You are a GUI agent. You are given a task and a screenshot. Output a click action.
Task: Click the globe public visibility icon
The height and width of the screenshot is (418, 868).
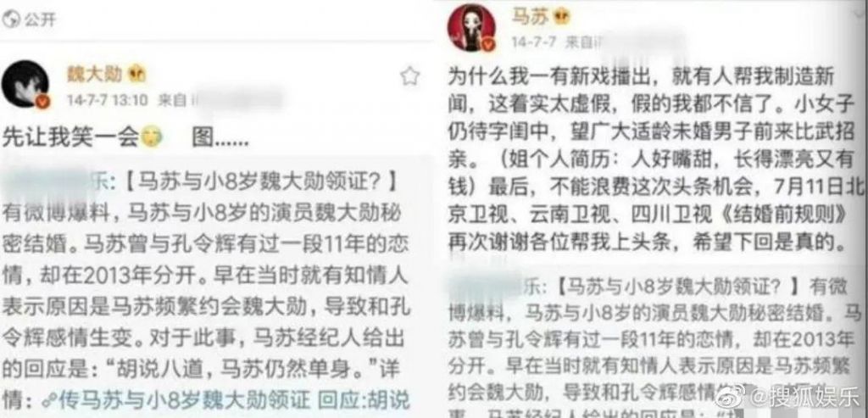pos(10,20)
